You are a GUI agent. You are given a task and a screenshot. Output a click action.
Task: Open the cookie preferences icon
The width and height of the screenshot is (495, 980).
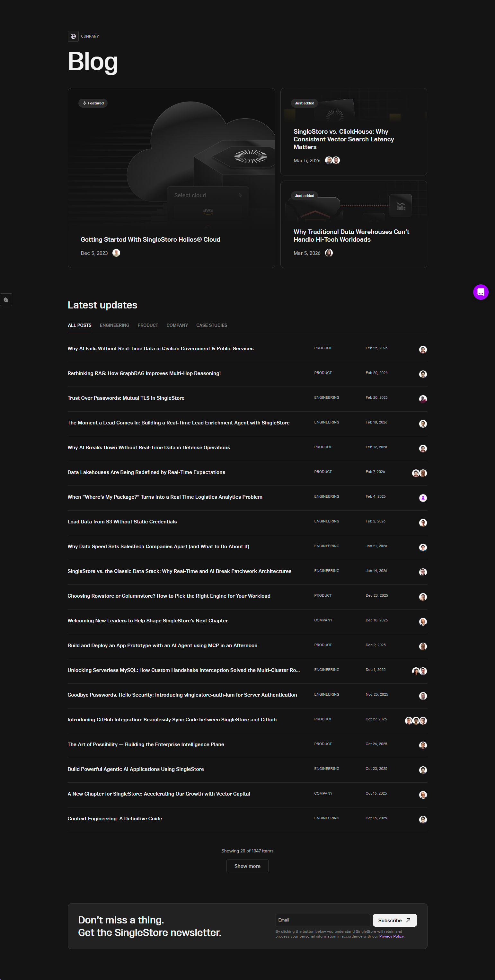[x=6, y=300]
